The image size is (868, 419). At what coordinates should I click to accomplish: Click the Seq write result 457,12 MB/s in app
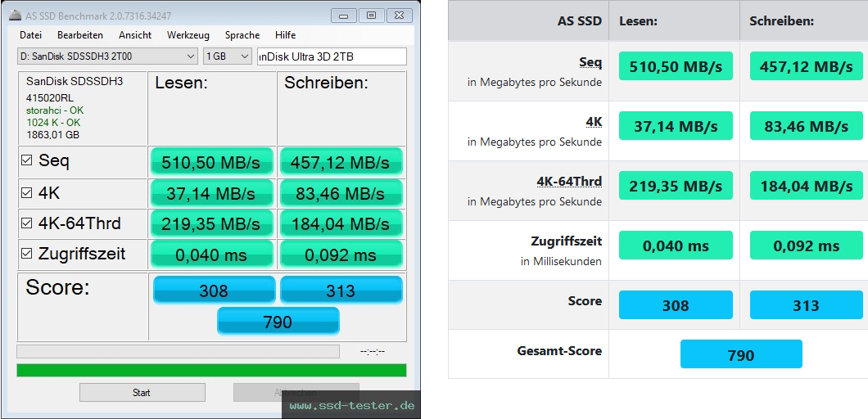(x=341, y=161)
